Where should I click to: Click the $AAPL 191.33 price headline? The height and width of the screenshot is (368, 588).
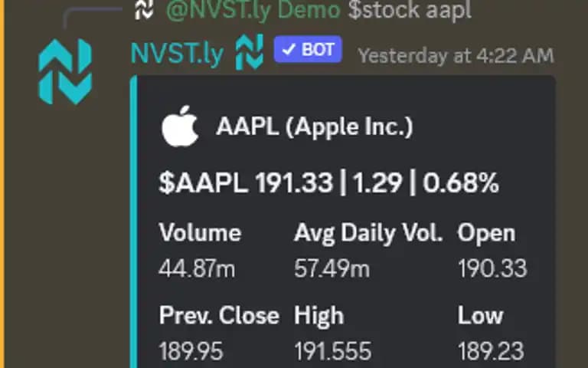329,183
